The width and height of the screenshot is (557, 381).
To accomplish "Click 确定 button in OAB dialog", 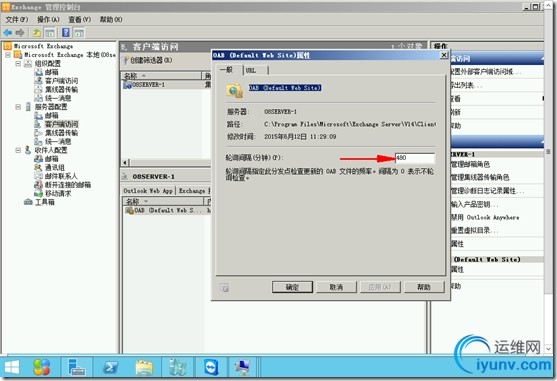I will tap(292, 287).
